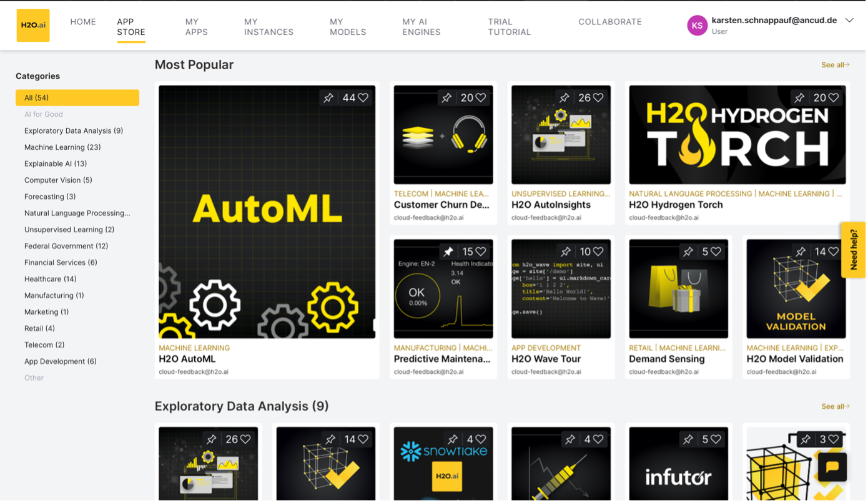Pin the Snowflake app card

pos(452,439)
